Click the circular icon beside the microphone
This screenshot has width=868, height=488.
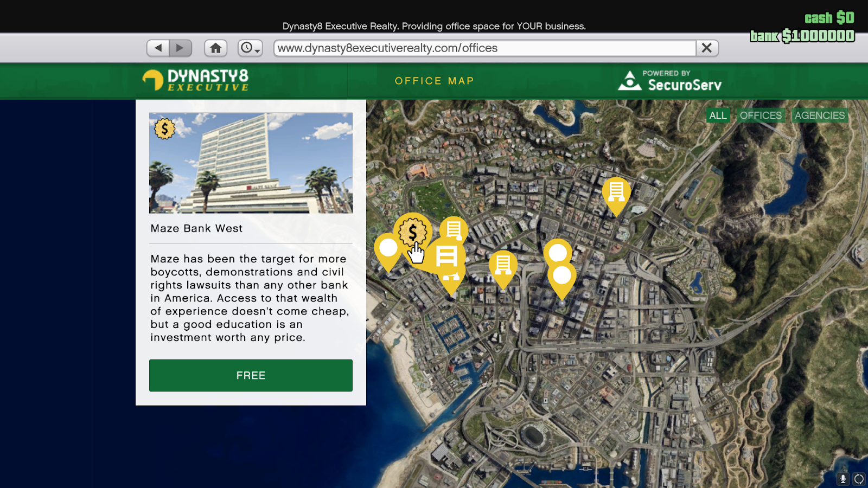[x=859, y=479]
